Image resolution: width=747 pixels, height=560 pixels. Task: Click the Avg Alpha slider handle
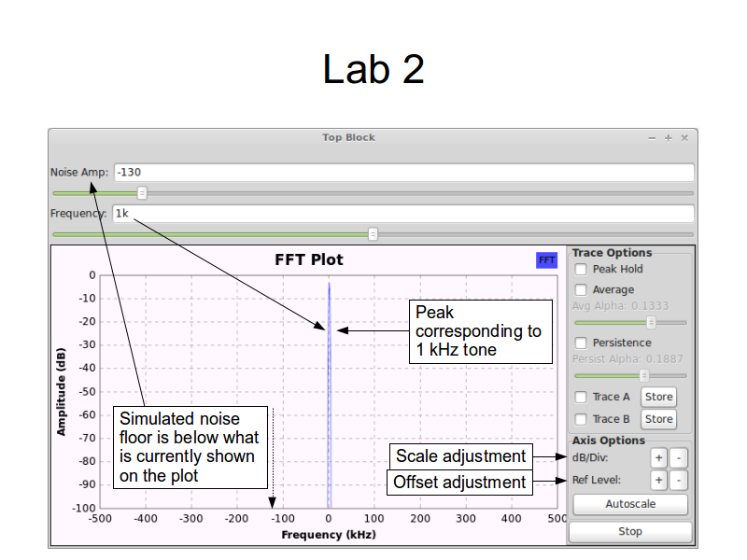651,322
